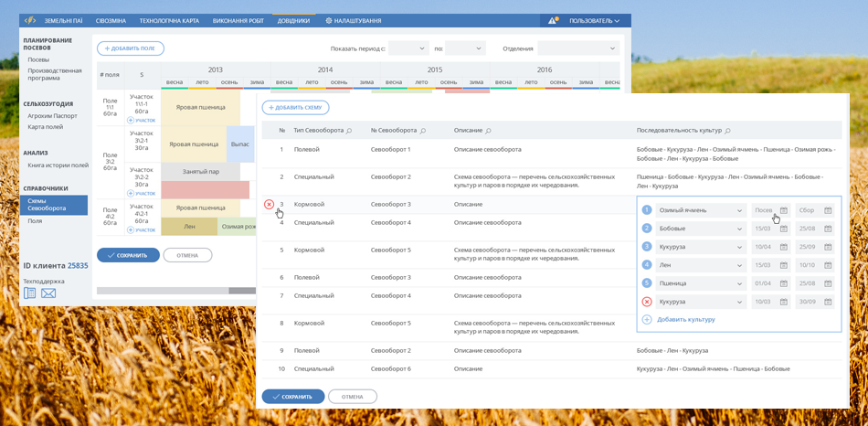Image resolution: width=868 pixels, height=426 pixels.
Task: Open calendar icon in the Сбор date field
Action: click(828, 210)
